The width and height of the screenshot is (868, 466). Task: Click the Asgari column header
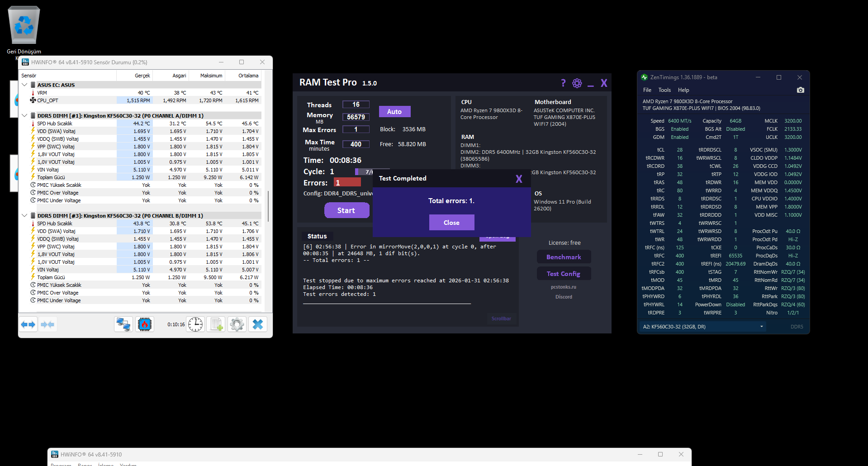[x=171, y=76]
